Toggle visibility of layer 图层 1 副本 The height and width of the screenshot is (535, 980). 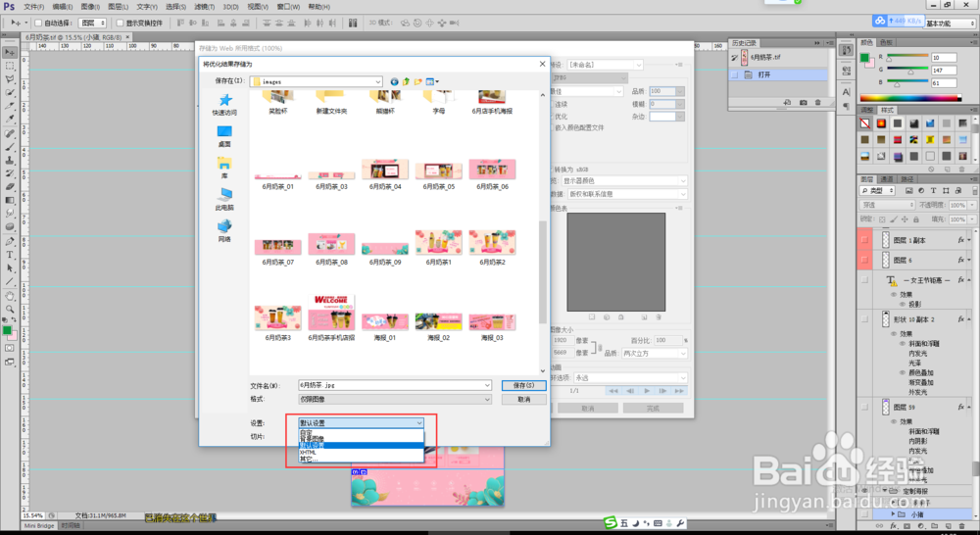coord(865,240)
